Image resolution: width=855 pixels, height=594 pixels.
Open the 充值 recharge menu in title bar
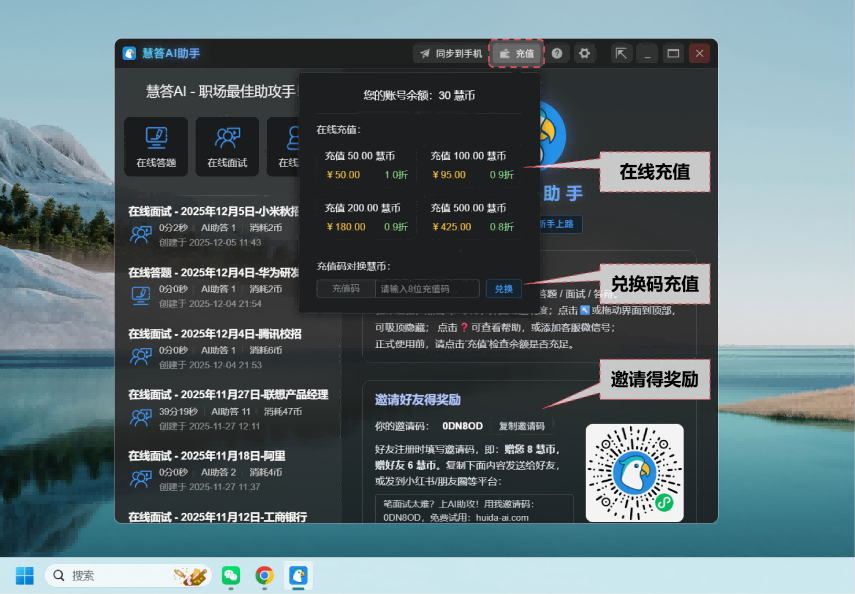[517, 53]
